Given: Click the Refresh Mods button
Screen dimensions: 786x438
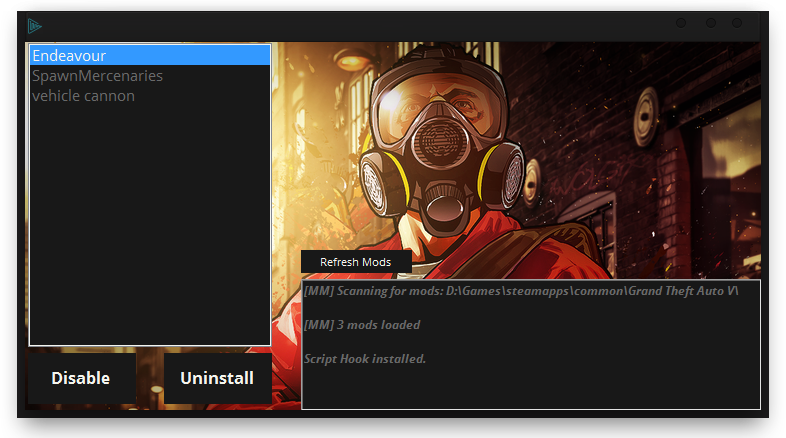Looking at the screenshot, I should (x=356, y=262).
